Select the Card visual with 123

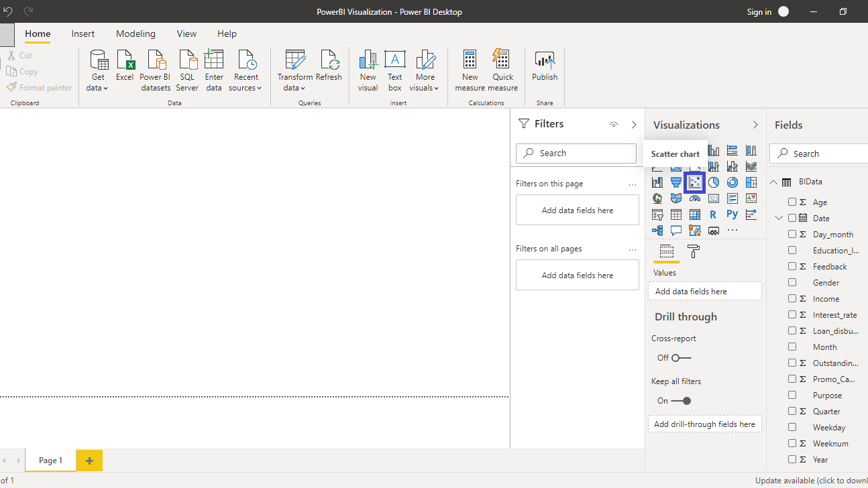pyautogui.click(x=714, y=198)
